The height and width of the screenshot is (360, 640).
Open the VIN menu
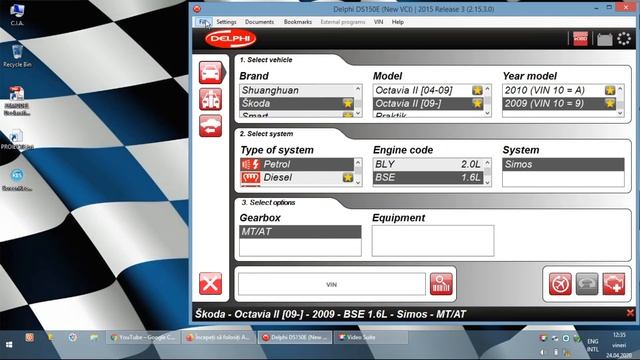coord(378,22)
